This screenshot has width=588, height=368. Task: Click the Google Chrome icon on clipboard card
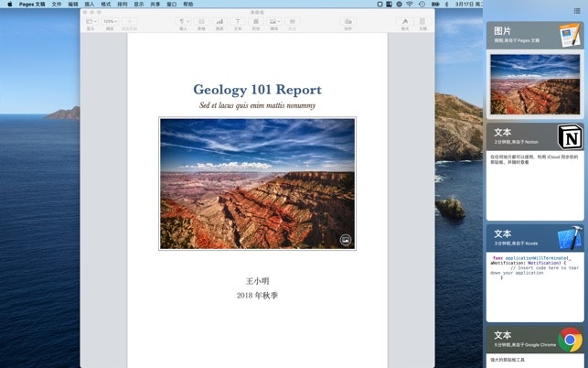[x=570, y=340]
